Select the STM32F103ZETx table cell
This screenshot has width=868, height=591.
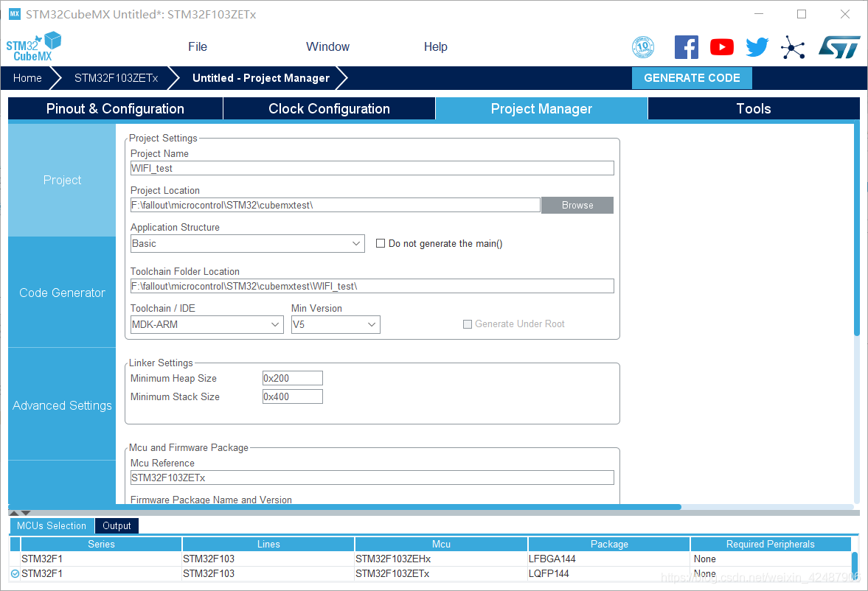(441, 574)
